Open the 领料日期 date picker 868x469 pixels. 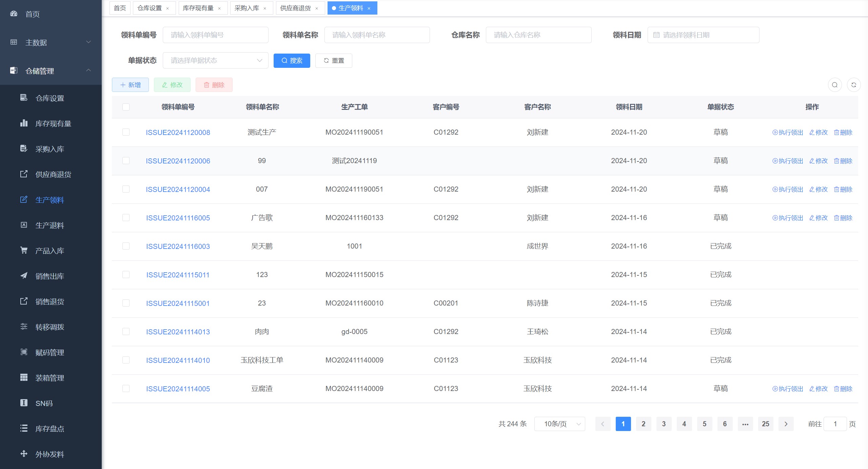pyautogui.click(x=703, y=35)
